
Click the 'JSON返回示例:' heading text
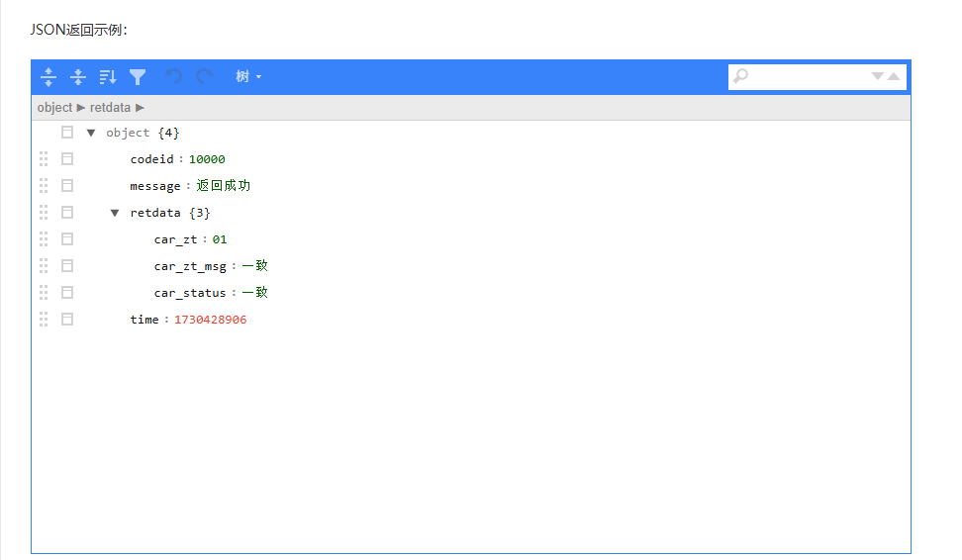(x=78, y=30)
